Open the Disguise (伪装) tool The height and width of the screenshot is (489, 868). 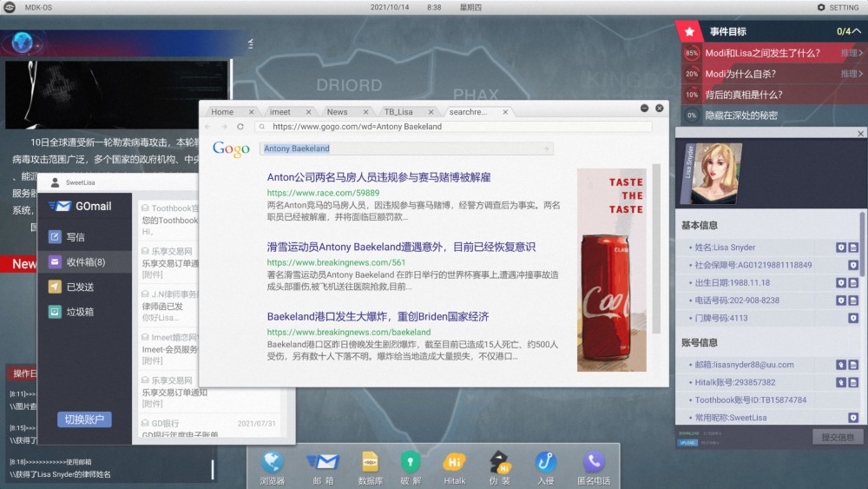[x=499, y=466]
